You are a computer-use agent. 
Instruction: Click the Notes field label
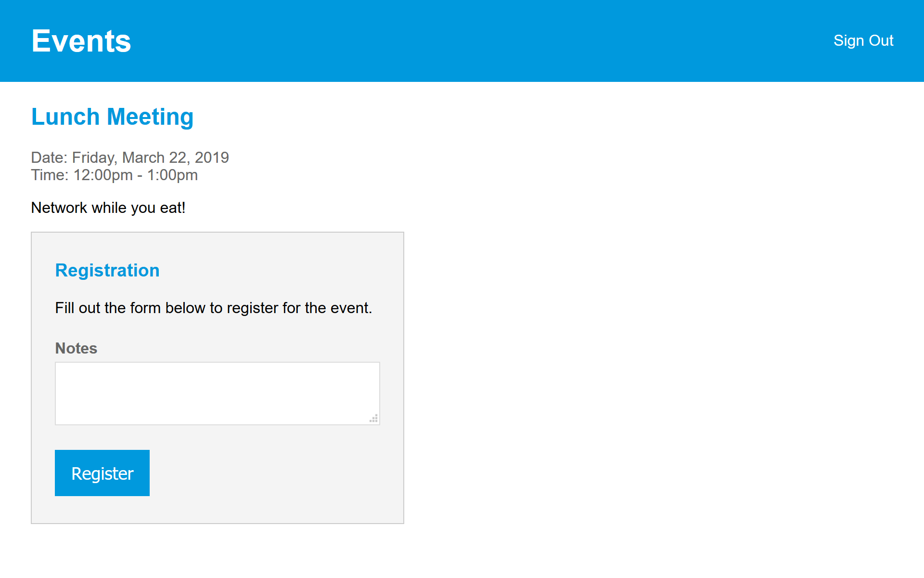click(x=76, y=348)
